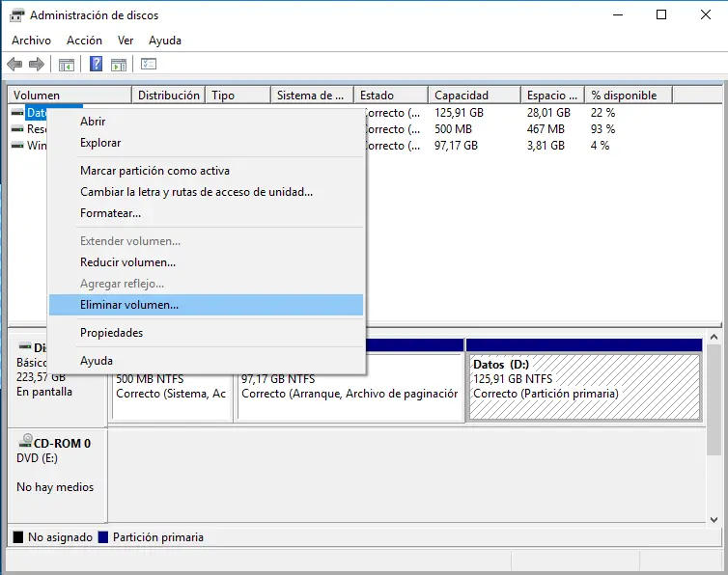
Task: Click the 97,17 GB capacity cell in list
Action: 456,146
